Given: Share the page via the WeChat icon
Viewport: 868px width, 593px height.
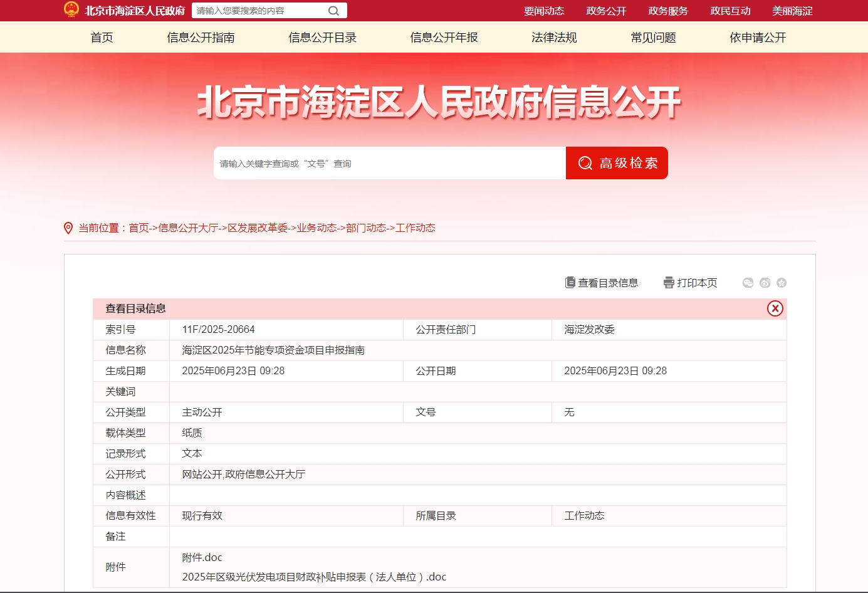Looking at the screenshot, I should [748, 283].
